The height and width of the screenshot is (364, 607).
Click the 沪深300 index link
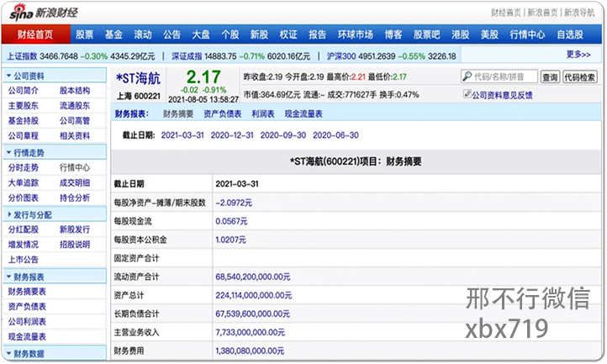(x=341, y=56)
